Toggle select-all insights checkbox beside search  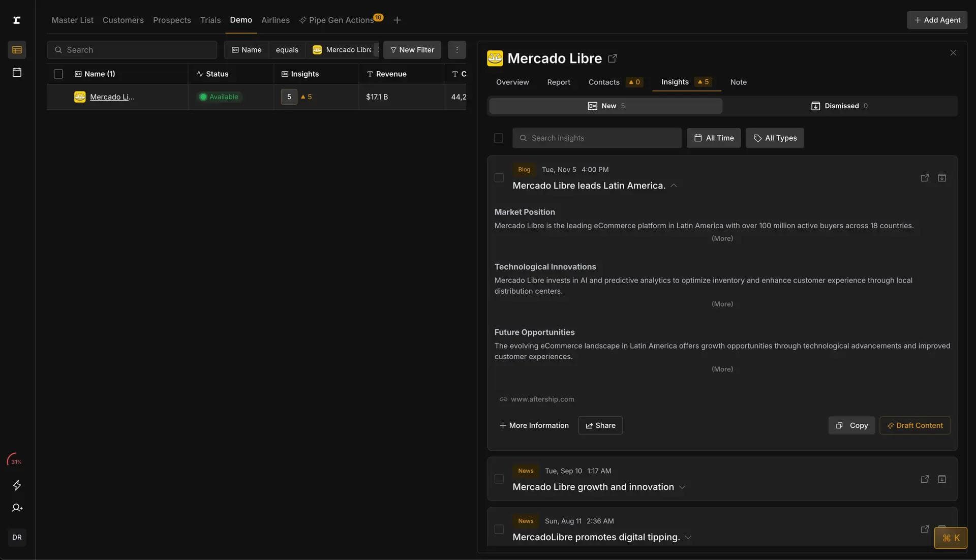point(498,138)
